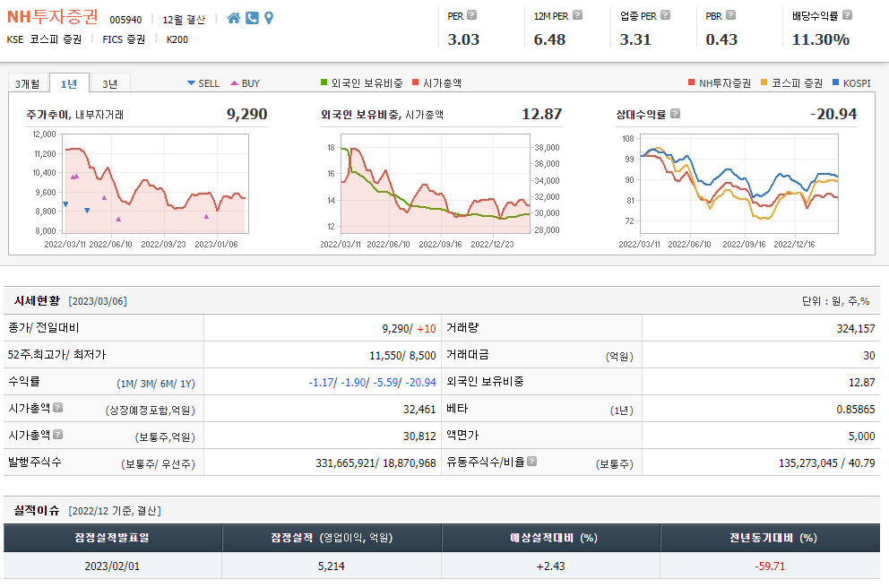Click the K200 index label
This screenshot has height=588, width=889.
tap(177, 39)
